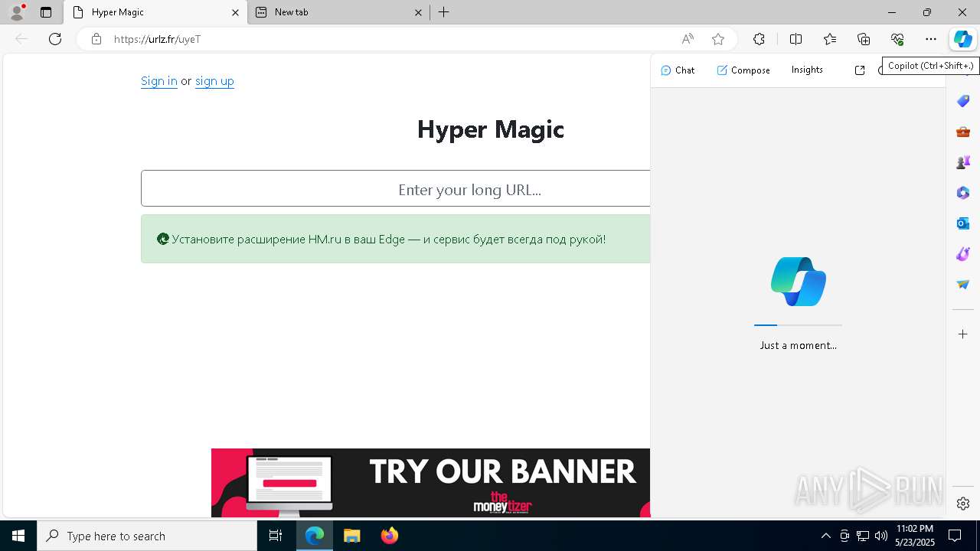Open File Explorer from the taskbar
The width and height of the screenshot is (980, 551).
pyautogui.click(x=351, y=536)
